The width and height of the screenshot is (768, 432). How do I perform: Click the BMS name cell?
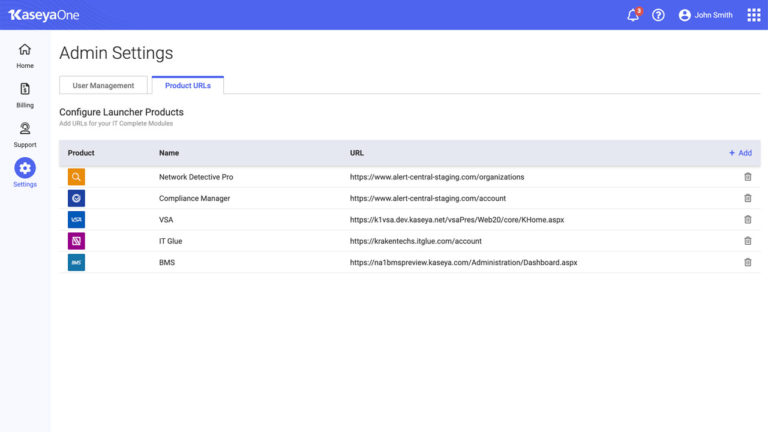point(167,263)
